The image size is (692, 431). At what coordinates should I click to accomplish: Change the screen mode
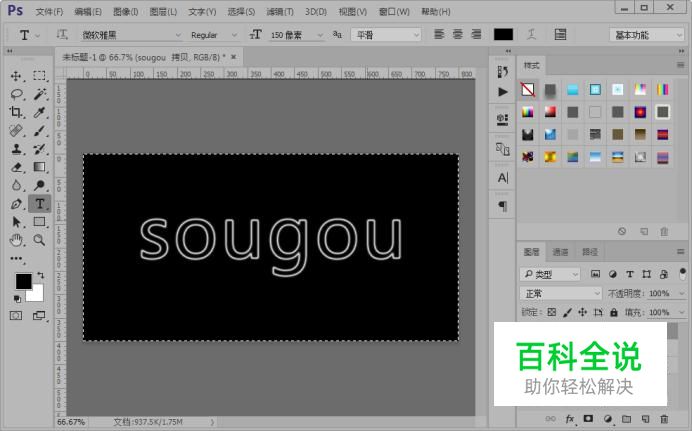39,315
